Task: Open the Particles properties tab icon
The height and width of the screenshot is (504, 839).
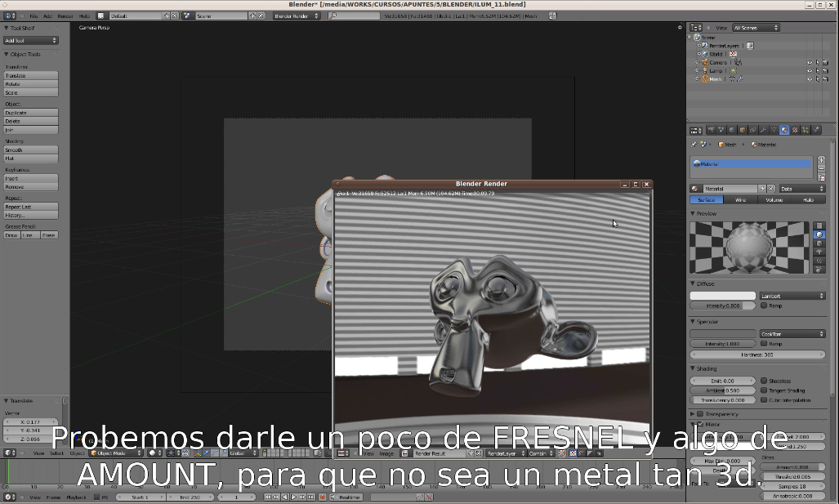Action: (806, 130)
